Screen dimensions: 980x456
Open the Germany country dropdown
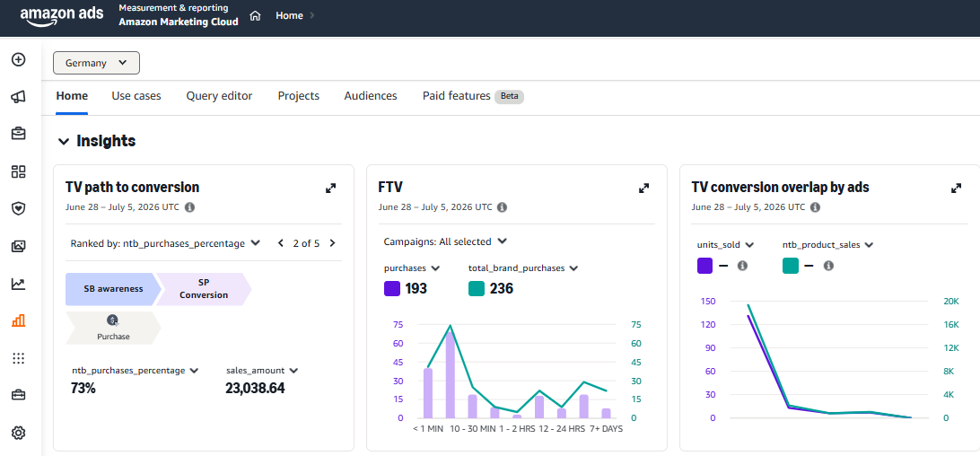tap(96, 63)
